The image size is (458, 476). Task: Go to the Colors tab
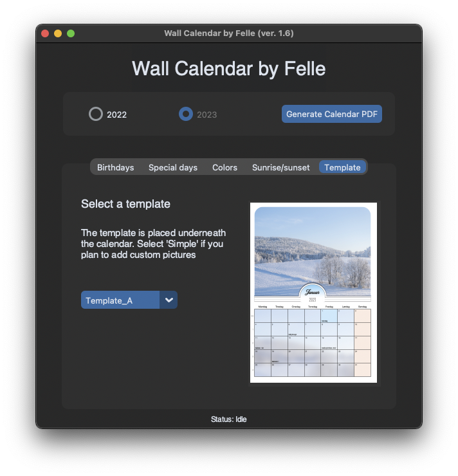[225, 167]
